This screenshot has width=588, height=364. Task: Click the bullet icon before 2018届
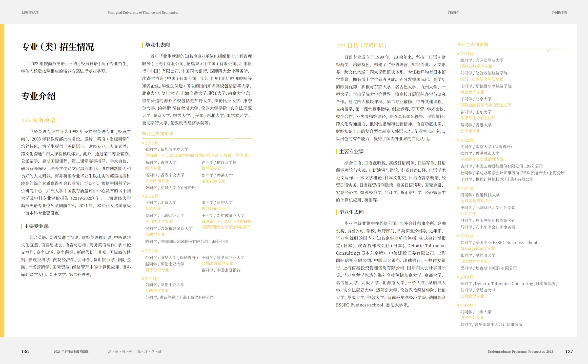[458, 305]
